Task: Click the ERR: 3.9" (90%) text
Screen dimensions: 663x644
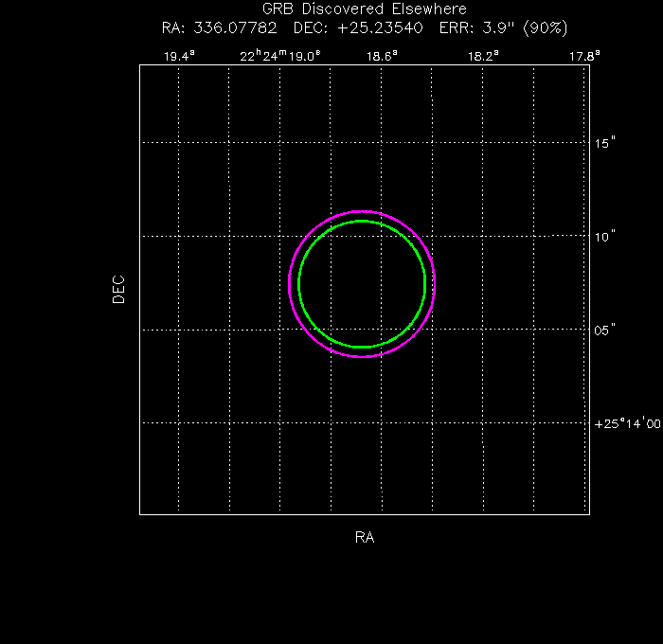Action: click(x=503, y=28)
